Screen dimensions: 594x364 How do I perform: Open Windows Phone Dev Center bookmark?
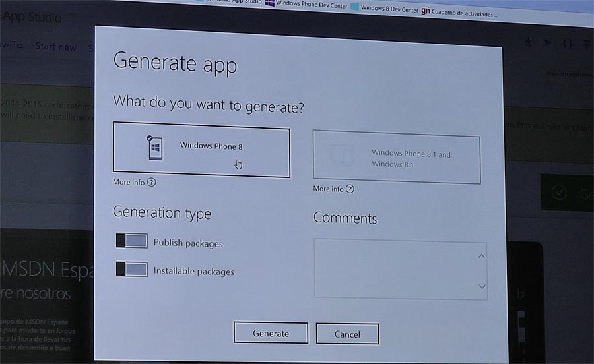[x=306, y=4]
